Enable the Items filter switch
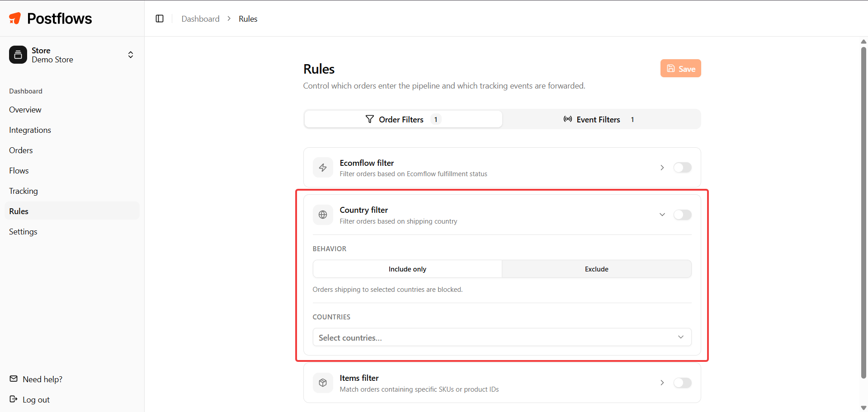Screen dimensions: 868x412 click(x=682, y=383)
